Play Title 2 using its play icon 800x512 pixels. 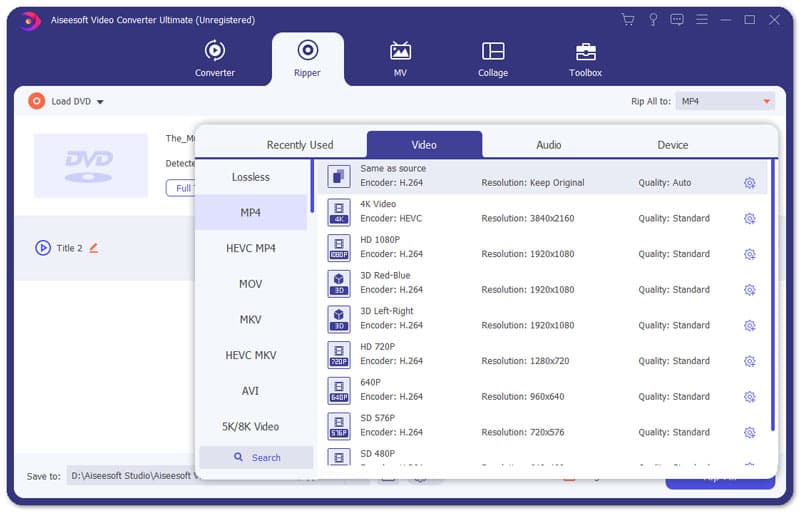[x=43, y=248]
